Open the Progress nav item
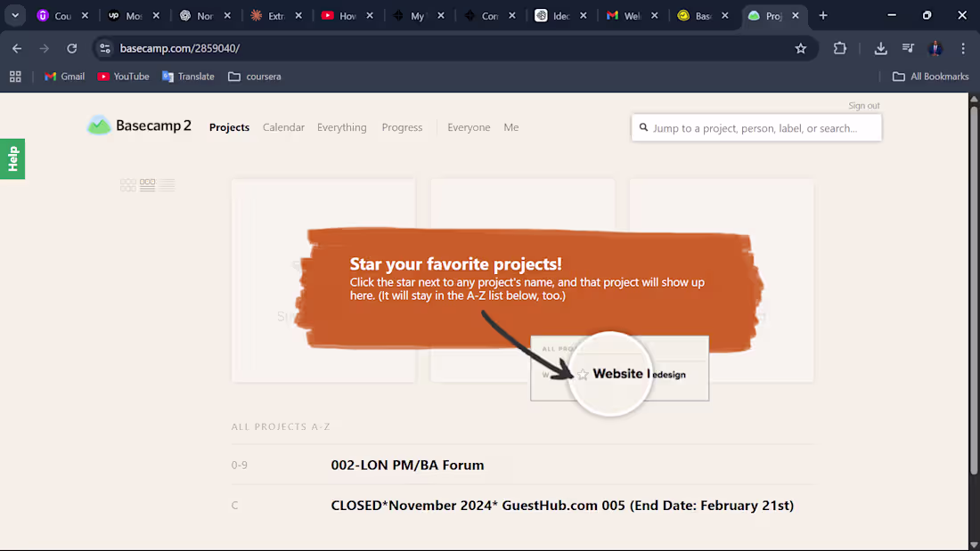The height and width of the screenshot is (551, 980). (x=402, y=127)
